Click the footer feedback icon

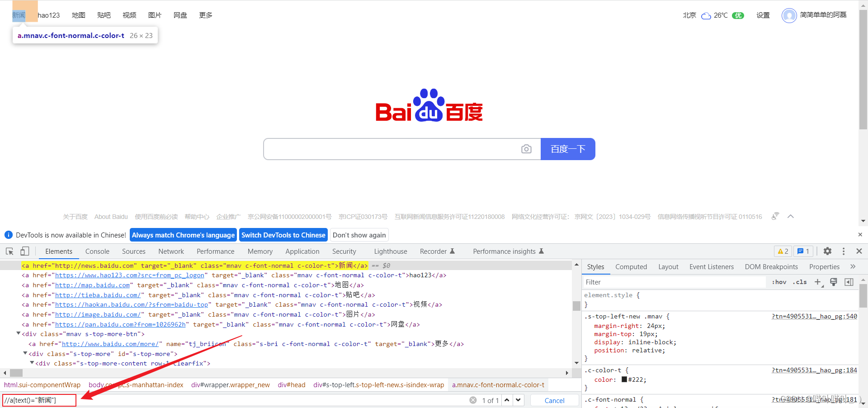point(775,216)
